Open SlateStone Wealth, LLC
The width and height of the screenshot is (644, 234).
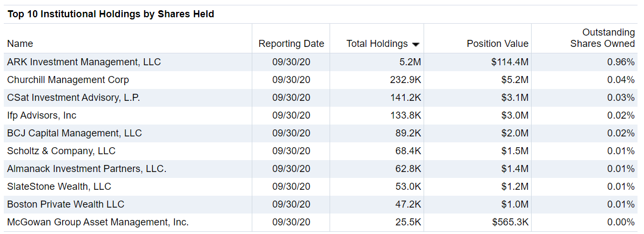(59, 187)
